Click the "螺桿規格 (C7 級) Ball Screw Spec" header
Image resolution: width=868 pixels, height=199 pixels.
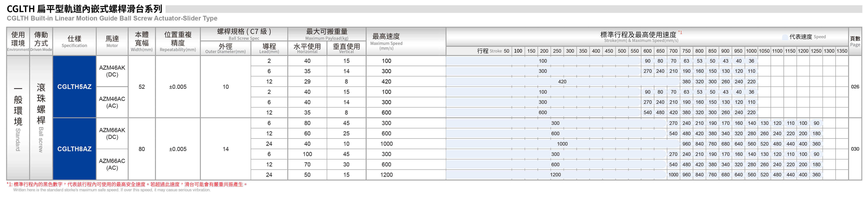pos(244,34)
